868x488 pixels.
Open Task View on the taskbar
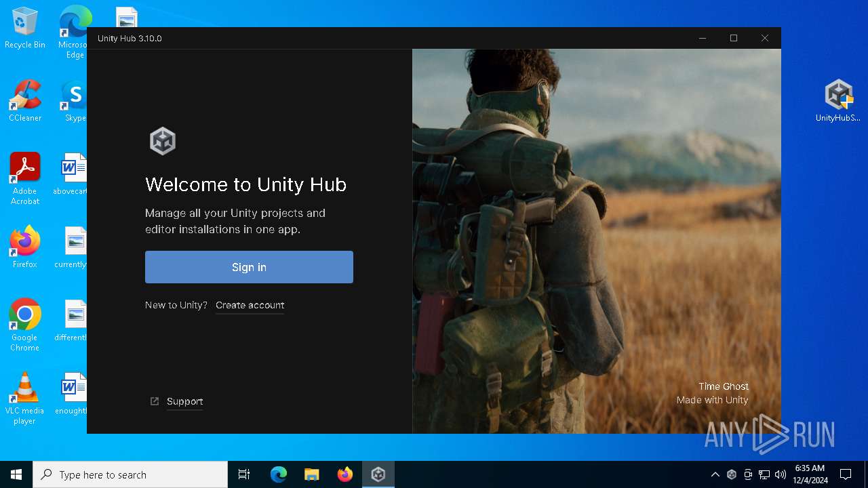click(x=244, y=474)
